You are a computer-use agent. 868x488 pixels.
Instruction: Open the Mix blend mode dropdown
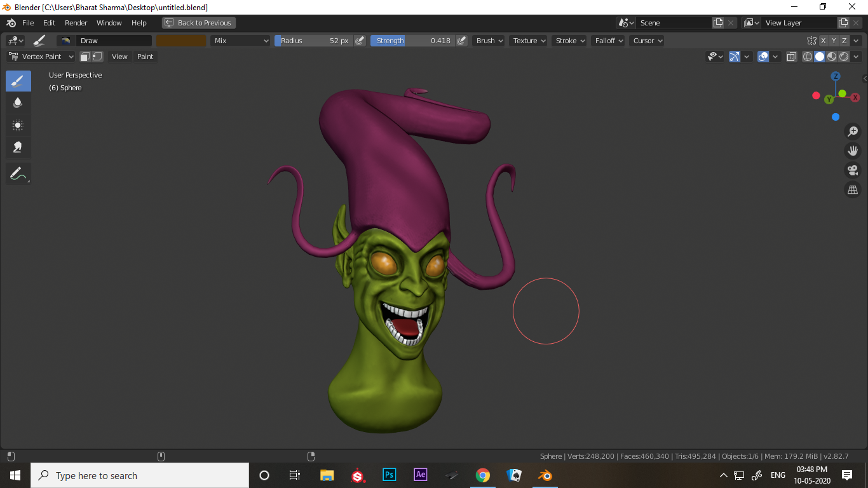click(x=240, y=40)
